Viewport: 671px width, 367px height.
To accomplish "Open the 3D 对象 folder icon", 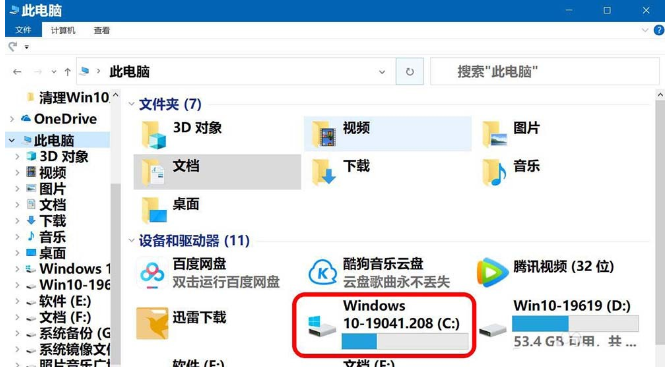I will point(154,135).
